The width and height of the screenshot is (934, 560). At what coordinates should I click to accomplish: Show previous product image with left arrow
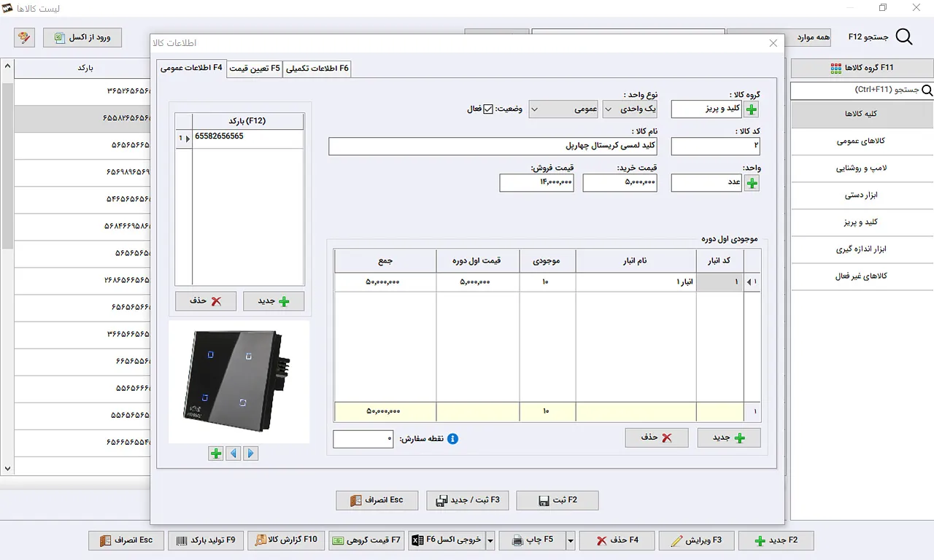233,454
